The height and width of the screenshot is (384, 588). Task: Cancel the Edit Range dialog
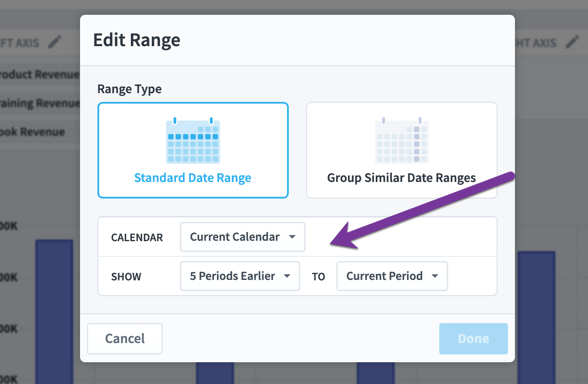125,339
